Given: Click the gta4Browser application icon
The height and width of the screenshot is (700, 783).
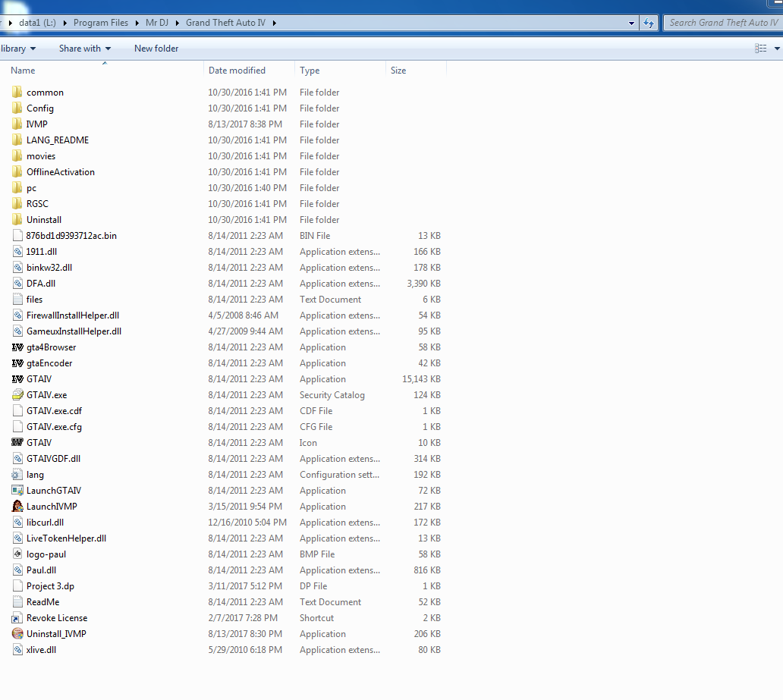Looking at the screenshot, I should 17,347.
